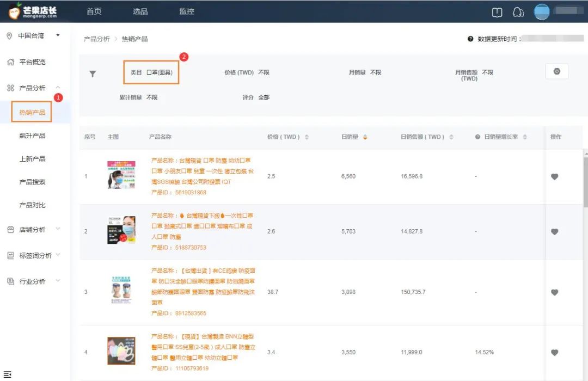The height and width of the screenshot is (381, 588).
Task: Click daily sales value 6,560
Action: point(348,176)
